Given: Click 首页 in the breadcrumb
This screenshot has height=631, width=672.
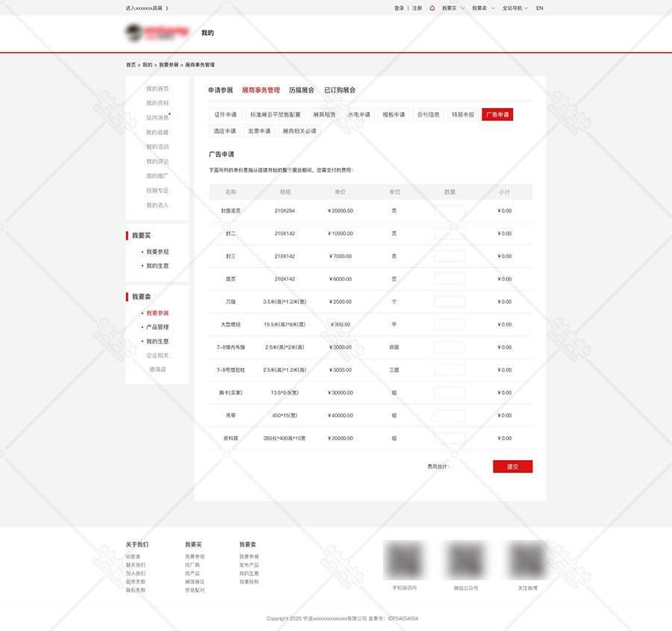Looking at the screenshot, I should pyautogui.click(x=131, y=65).
